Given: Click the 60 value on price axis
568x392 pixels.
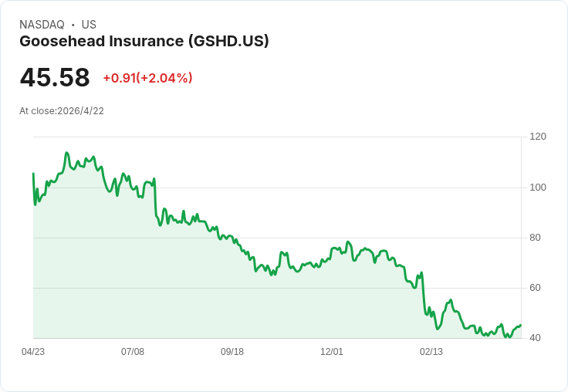Looking at the screenshot, I should tap(535, 288).
